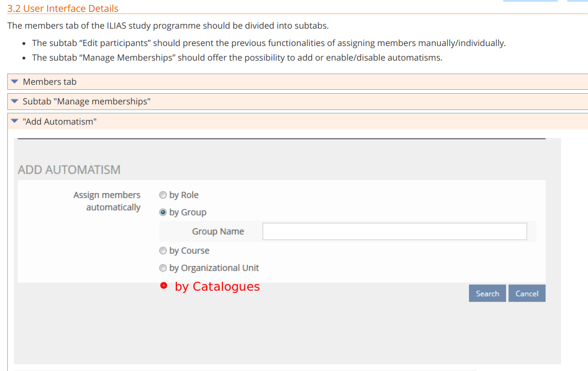Image resolution: width=588 pixels, height=371 pixels.
Task: Click the red "by Catalogues" radio dot
Action: pyautogui.click(x=163, y=286)
